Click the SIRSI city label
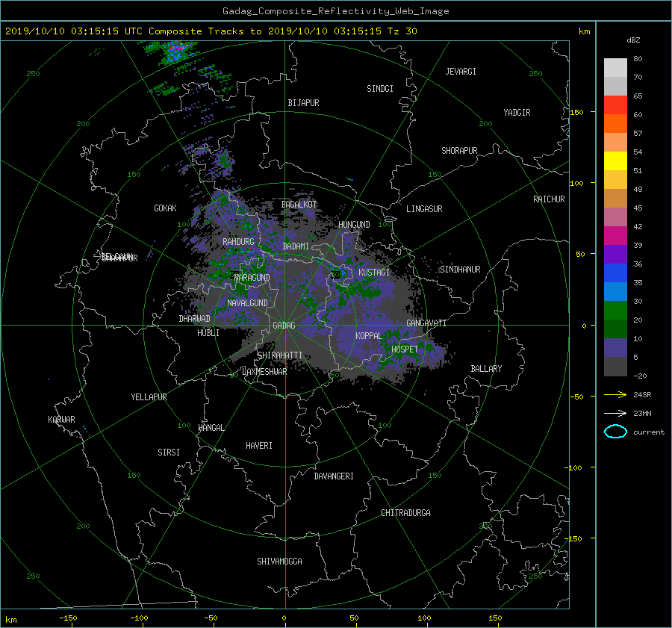The image size is (672, 628). pos(169,453)
